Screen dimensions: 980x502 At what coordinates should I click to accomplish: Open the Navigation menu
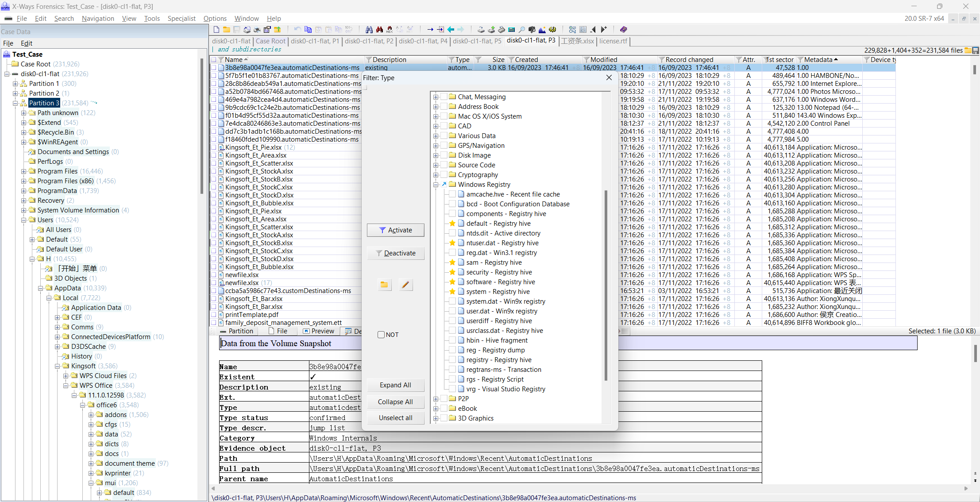(98, 19)
